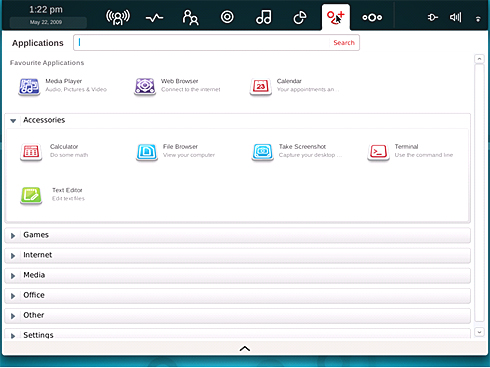The width and height of the screenshot is (490, 368).
Task: Open the Status pulse-line panel icon
Action: [x=154, y=18]
